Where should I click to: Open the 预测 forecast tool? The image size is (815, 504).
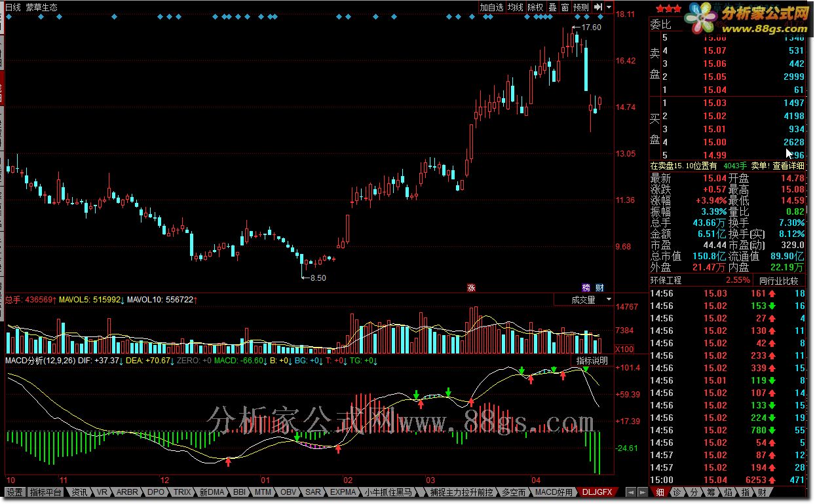click(580, 7)
